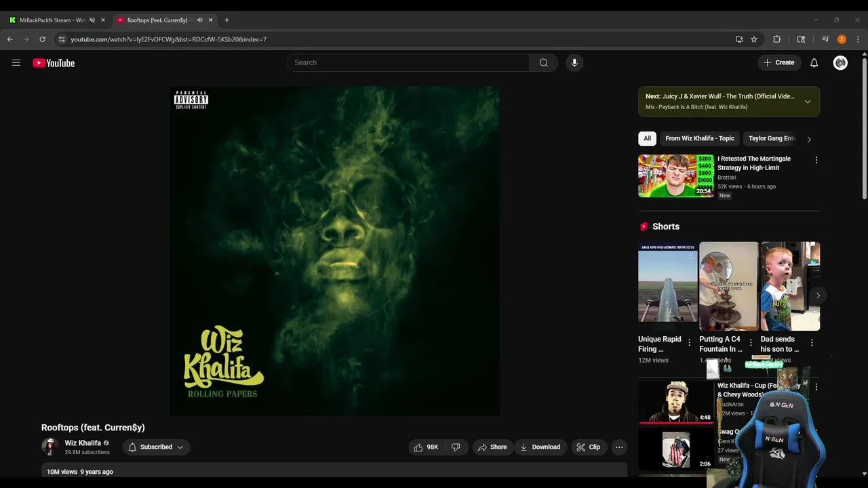Switch to MrBackPackN Stream tab
Viewport: 868px width, 488px height.
pos(53,20)
